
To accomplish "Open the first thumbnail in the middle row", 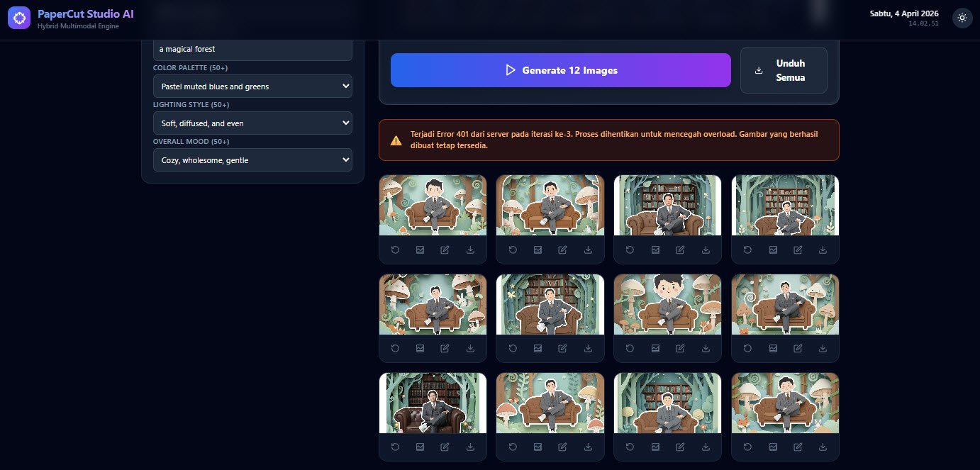I will point(433,304).
